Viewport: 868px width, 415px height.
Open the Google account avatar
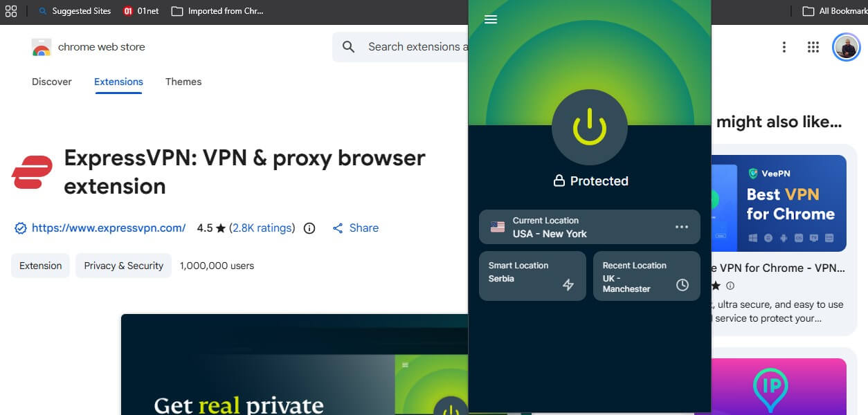point(846,47)
